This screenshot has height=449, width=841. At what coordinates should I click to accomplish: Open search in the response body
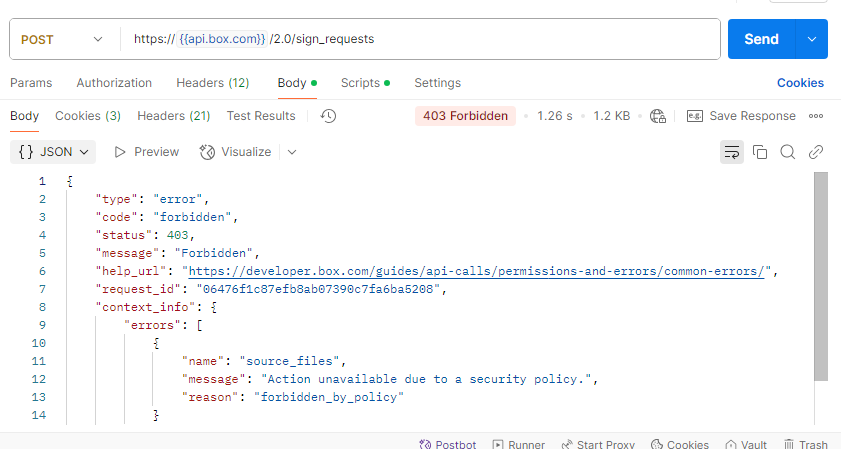(x=788, y=152)
